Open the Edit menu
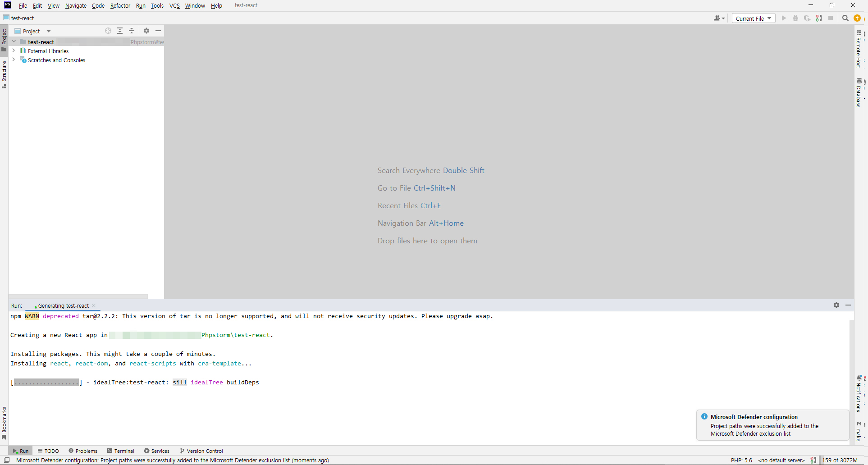 (x=37, y=5)
